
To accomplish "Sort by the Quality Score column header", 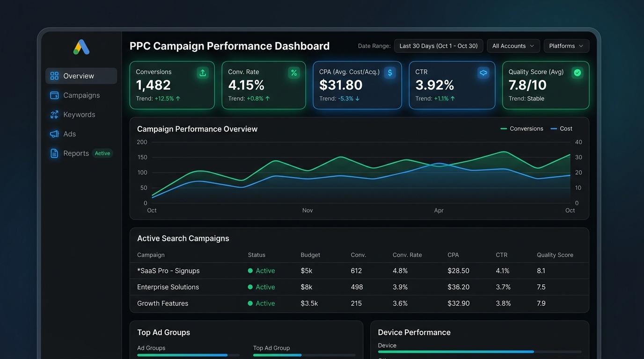I will click(x=555, y=255).
